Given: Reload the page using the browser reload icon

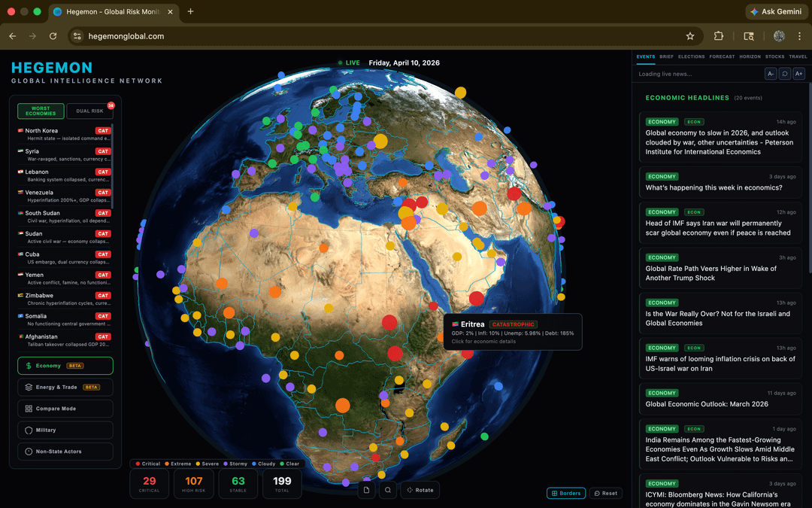Looking at the screenshot, I should (53, 36).
